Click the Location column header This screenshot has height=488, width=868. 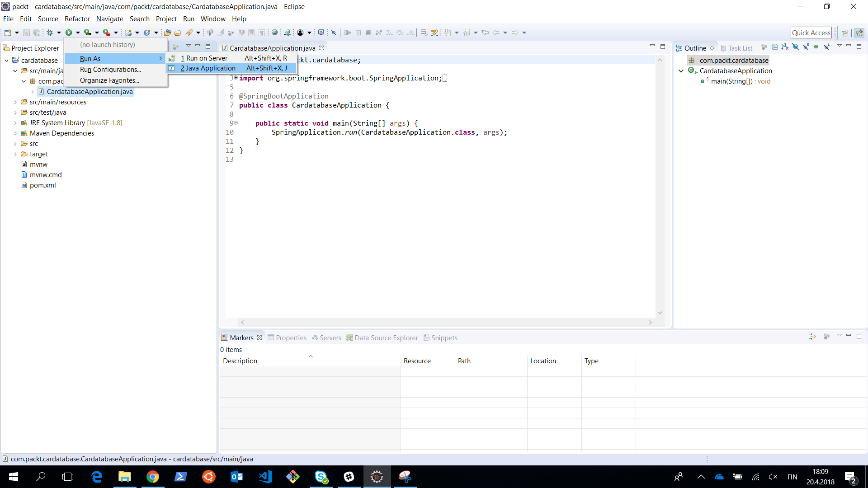click(554, 361)
